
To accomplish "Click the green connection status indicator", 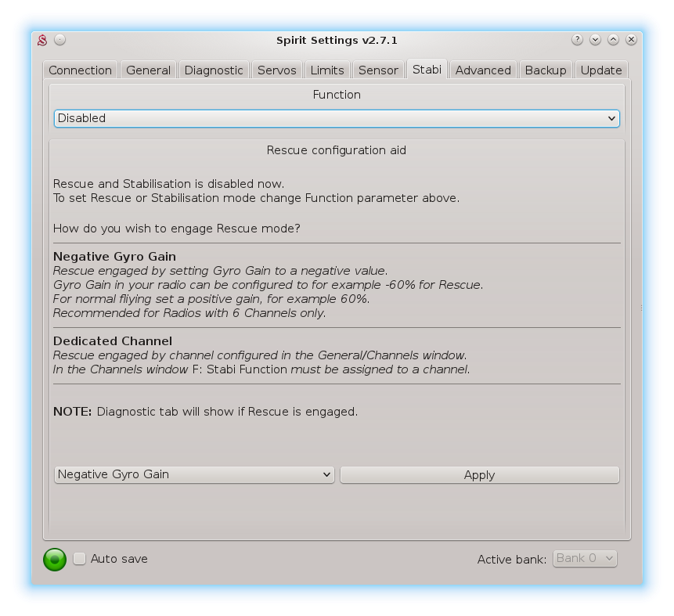I will [x=55, y=559].
